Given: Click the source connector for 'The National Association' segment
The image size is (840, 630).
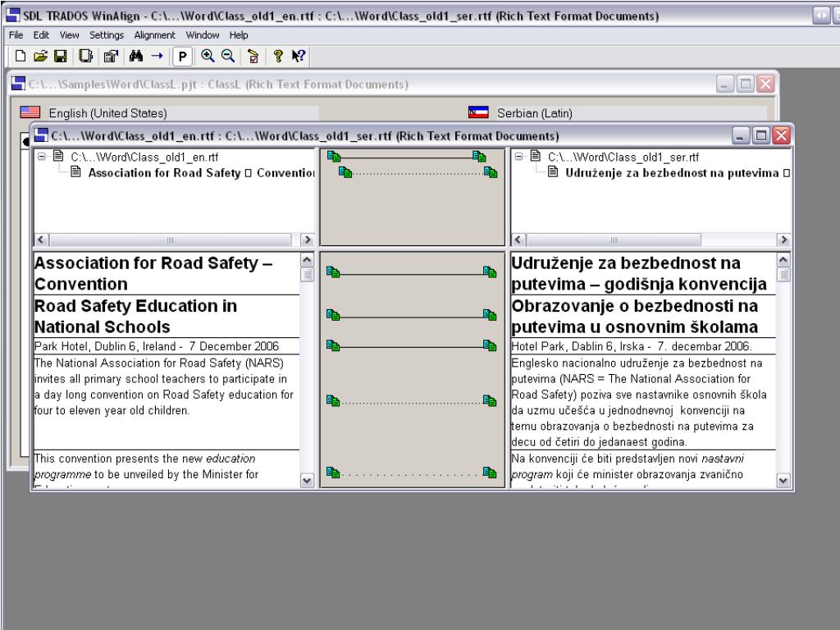Looking at the screenshot, I should coord(333,400).
